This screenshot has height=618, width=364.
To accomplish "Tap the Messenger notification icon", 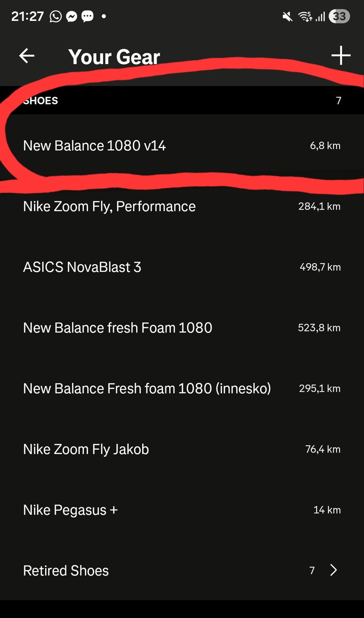I will [72, 16].
